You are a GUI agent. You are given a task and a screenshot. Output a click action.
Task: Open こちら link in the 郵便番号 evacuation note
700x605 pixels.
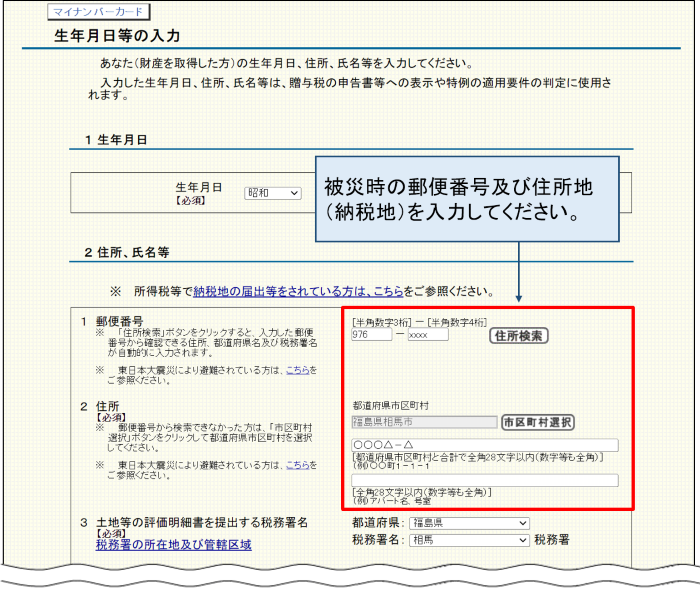(297, 370)
